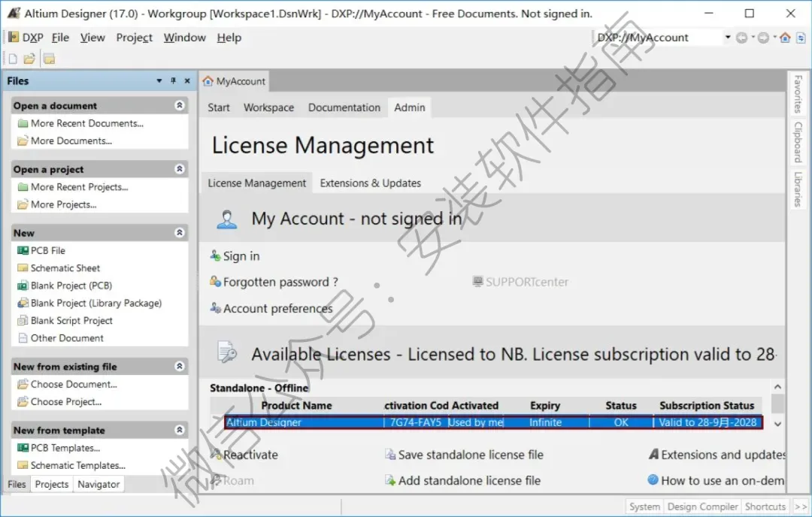
Task: Click the new document toolbar icon
Action: (13, 59)
